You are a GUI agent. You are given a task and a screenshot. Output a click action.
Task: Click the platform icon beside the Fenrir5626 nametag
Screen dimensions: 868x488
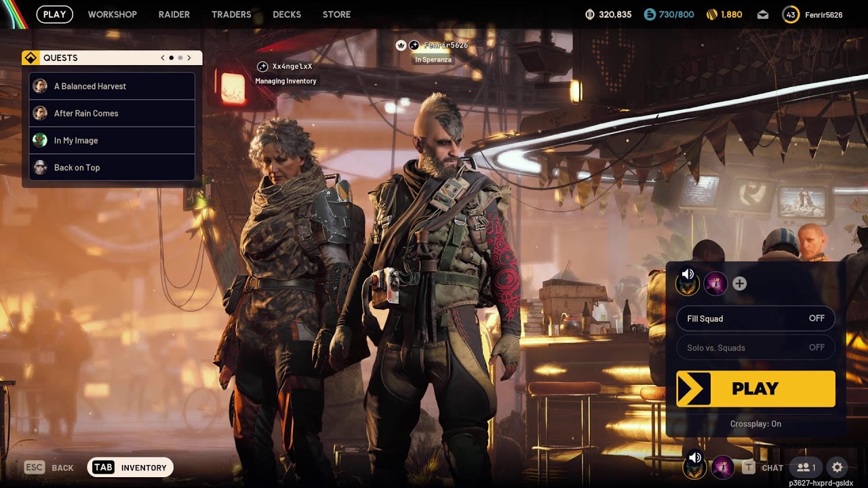coord(414,45)
